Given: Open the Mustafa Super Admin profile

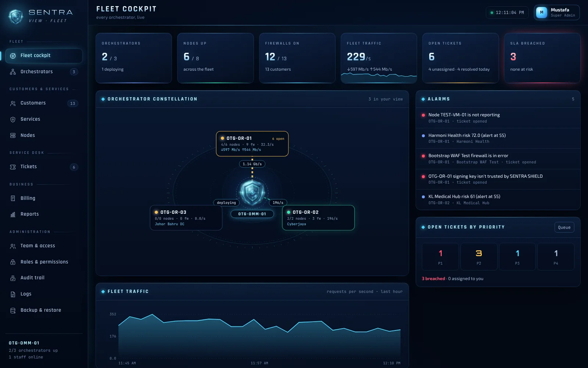Looking at the screenshot, I should click(x=556, y=13).
